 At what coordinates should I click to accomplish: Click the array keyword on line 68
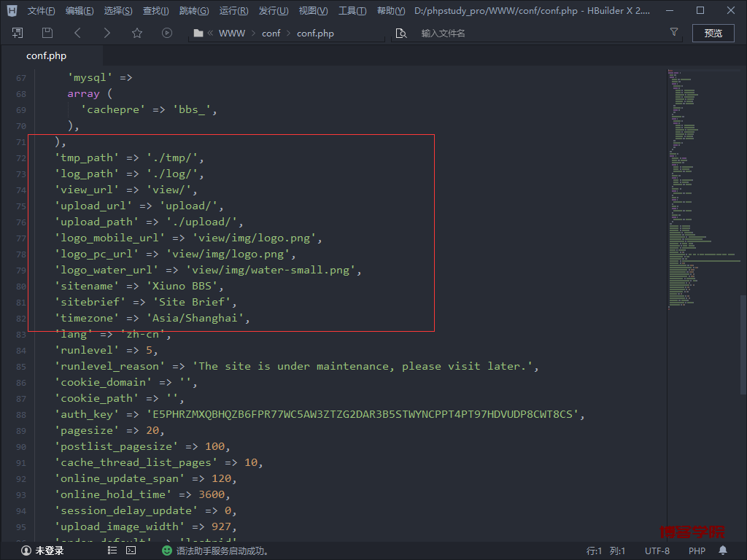83,94
